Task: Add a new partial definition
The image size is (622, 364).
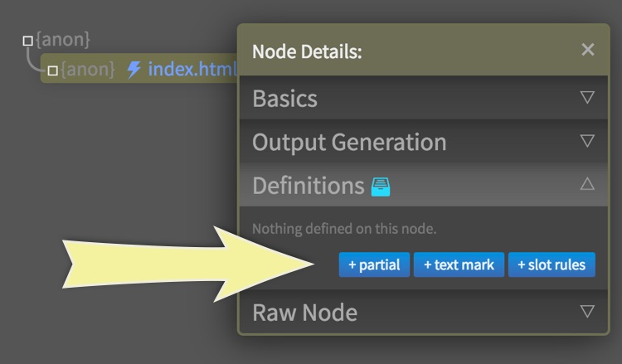Action: coord(374,265)
